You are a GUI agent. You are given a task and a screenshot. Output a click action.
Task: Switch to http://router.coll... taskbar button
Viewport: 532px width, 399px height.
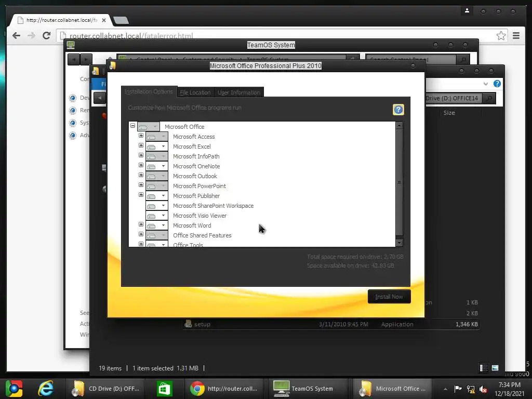coord(224,389)
